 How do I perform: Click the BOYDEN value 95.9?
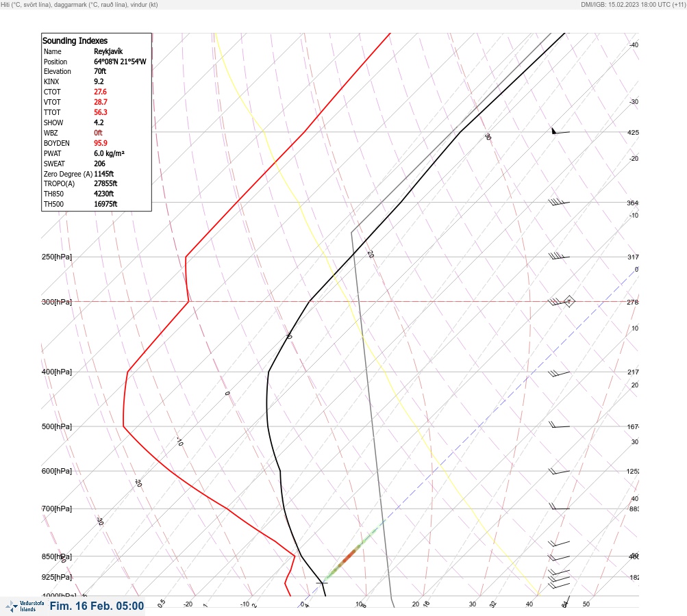100,143
